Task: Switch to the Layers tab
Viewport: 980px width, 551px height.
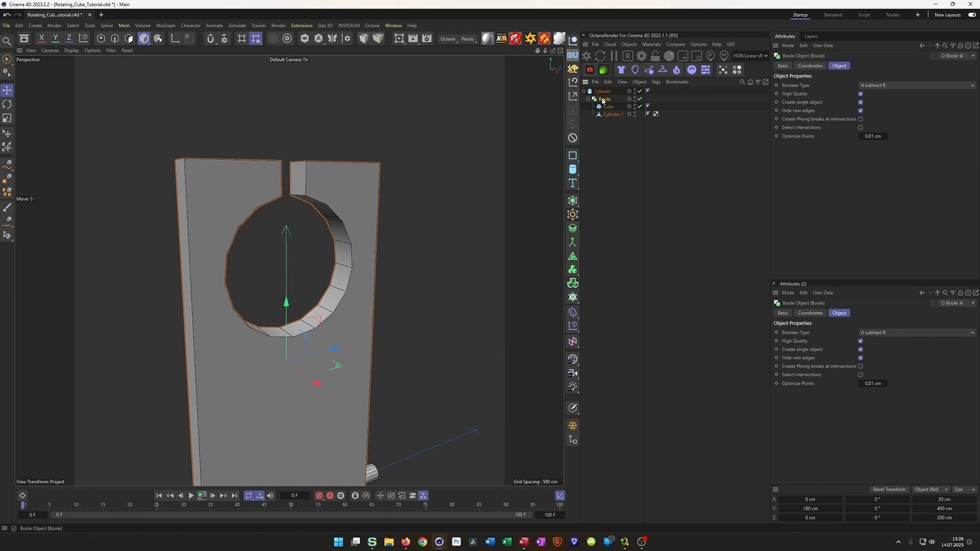Action: pyautogui.click(x=811, y=37)
